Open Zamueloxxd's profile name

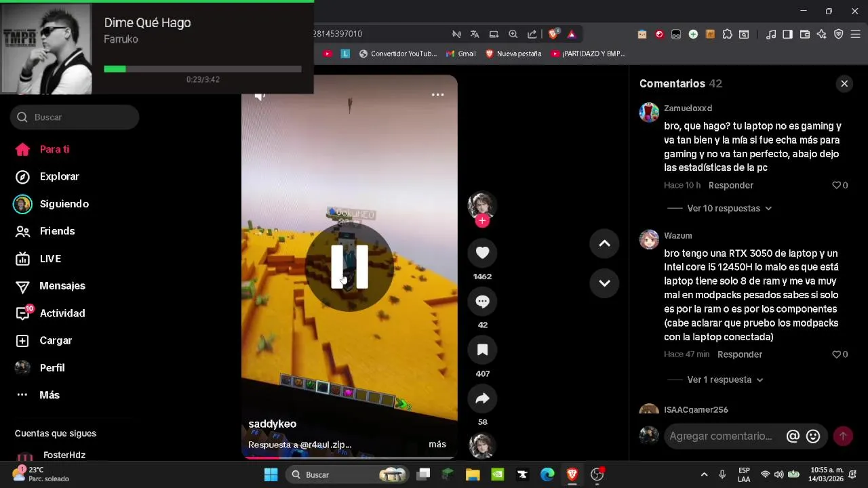[x=688, y=108]
